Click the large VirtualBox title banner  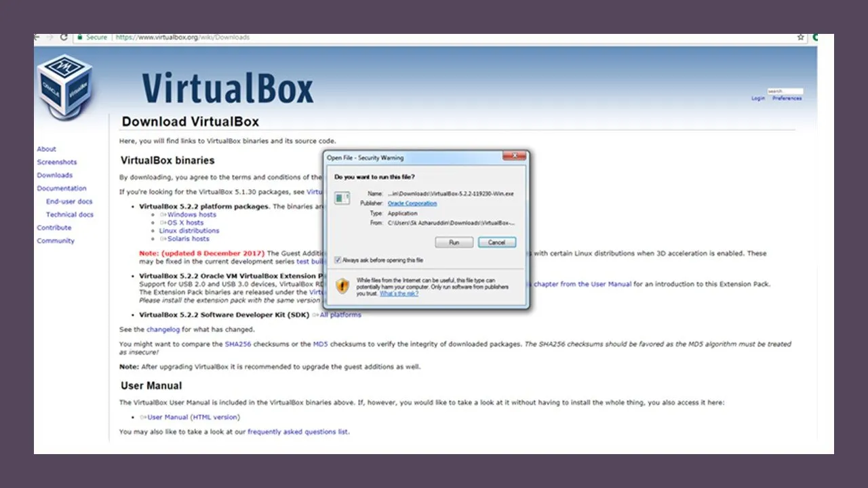(227, 88)
